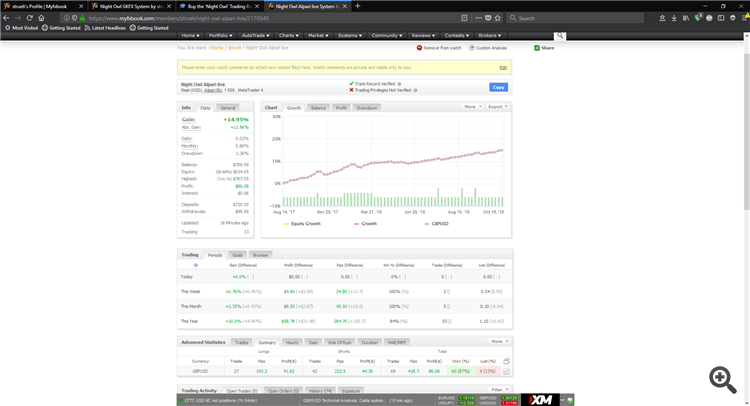Click the zoom-in magnifier icon
This screenshot has width=750, height=406.
722,380
